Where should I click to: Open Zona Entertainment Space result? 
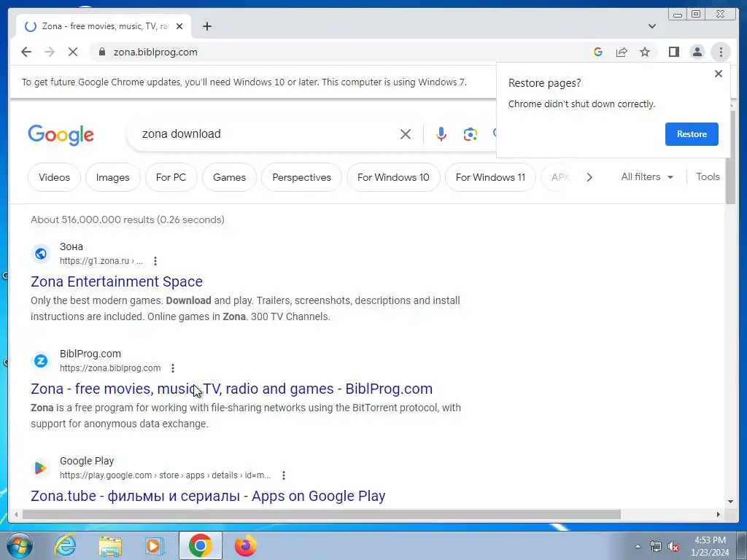point(117,281)
